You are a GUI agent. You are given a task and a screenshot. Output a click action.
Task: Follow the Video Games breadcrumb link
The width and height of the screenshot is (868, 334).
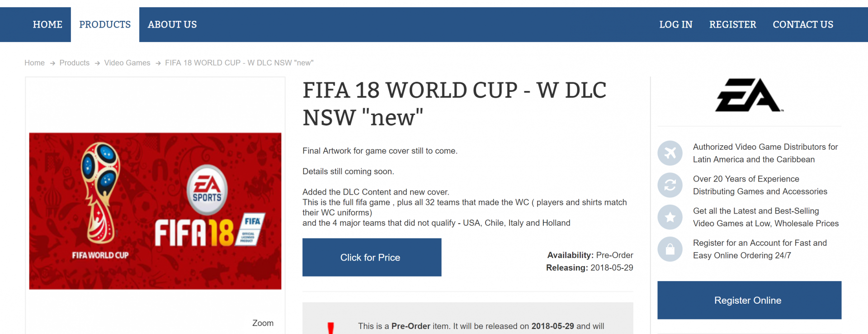click(x=127, y=63)
